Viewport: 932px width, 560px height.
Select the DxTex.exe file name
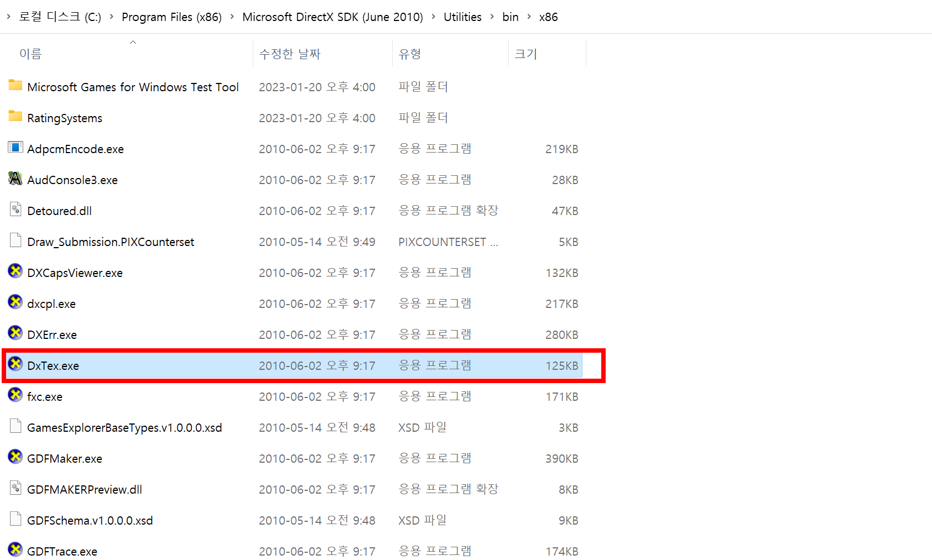click(53, 365)
